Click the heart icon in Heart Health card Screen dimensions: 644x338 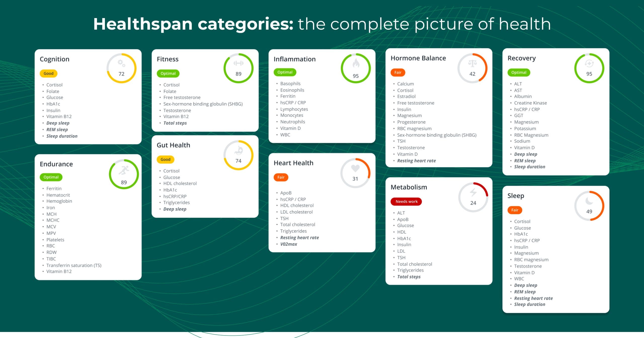tap(355, 168)
